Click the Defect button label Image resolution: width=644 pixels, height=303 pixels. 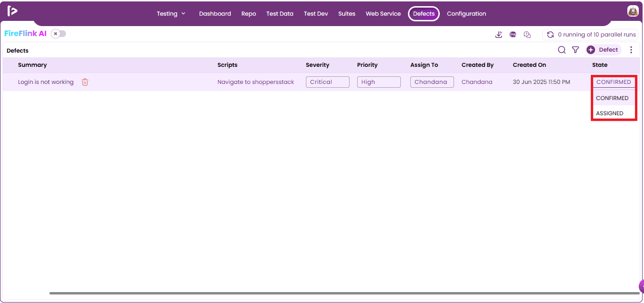tap(608, 50)
